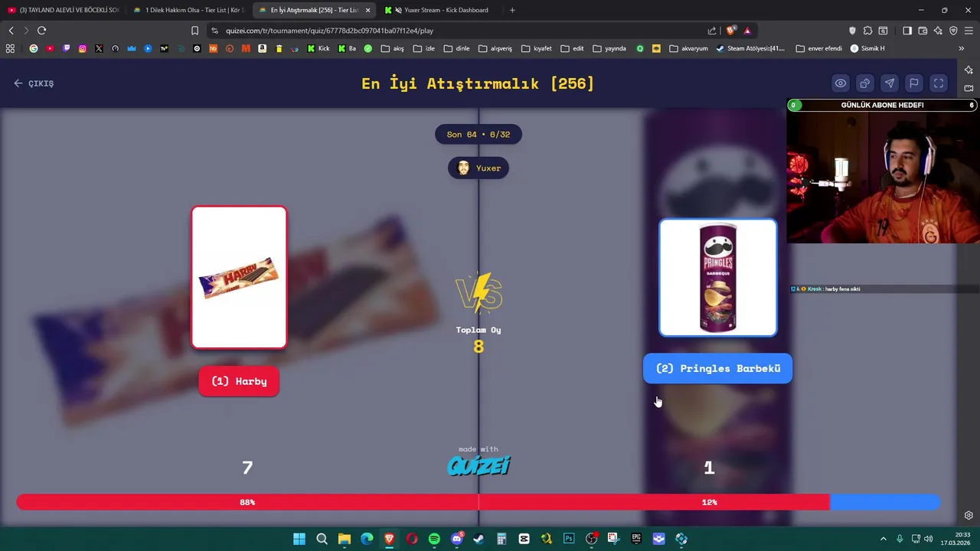Open the apps grid in bookmarks bar
This screenshot has width=980, height=551.
[10, 48]
